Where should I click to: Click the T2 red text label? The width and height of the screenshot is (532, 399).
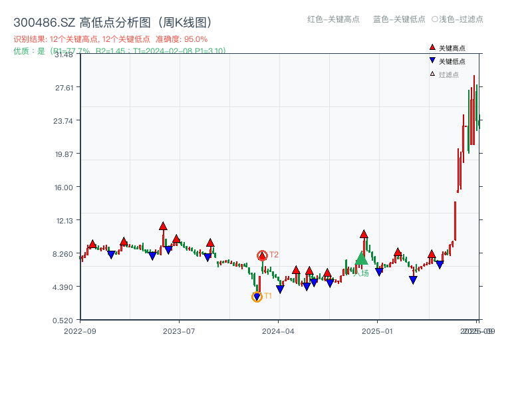coord(274,255)
